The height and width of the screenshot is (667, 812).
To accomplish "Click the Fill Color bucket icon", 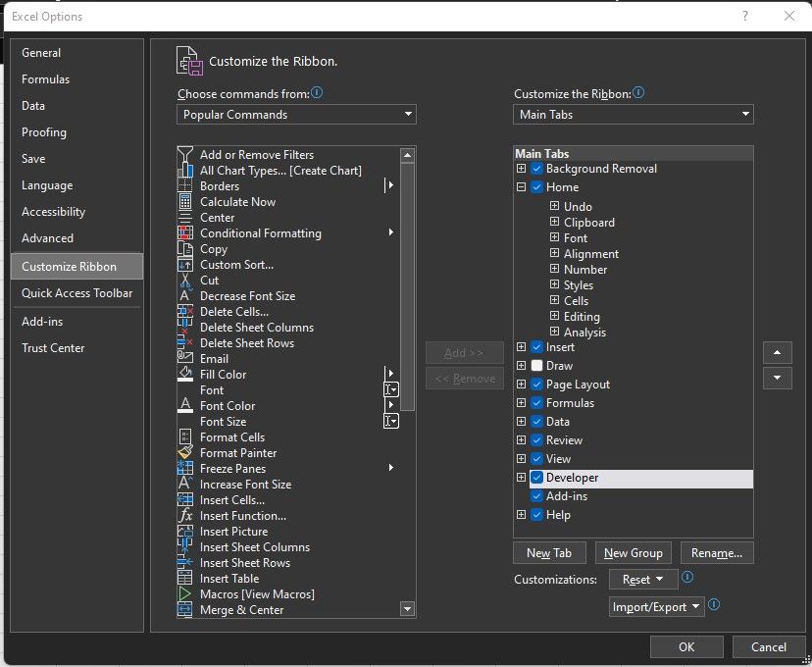I will (x=185, y=374).
